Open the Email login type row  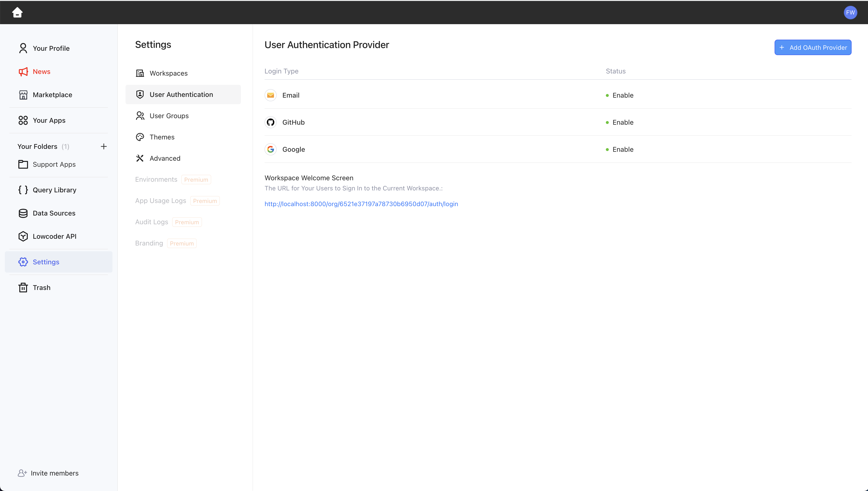point(290,95)
